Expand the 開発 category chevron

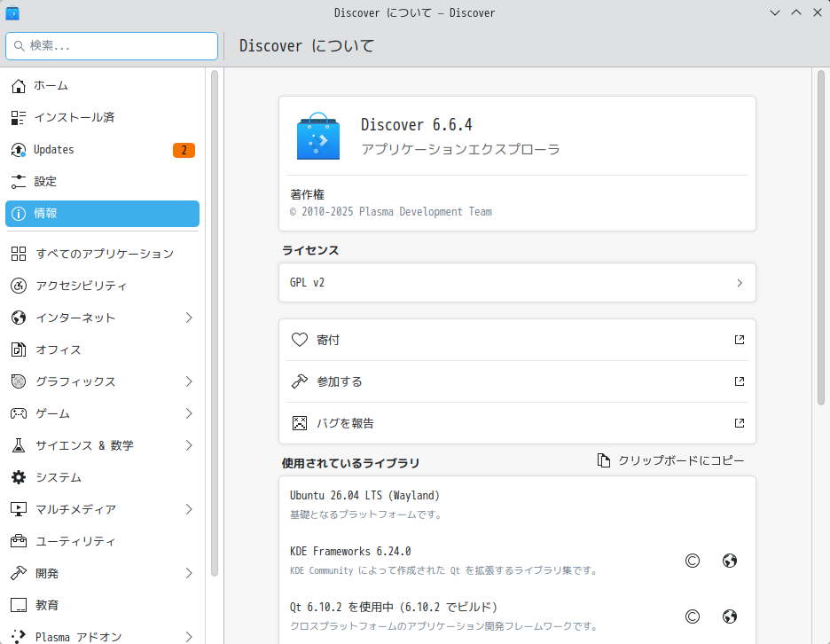pyautogui.click(x=189, y=573)
